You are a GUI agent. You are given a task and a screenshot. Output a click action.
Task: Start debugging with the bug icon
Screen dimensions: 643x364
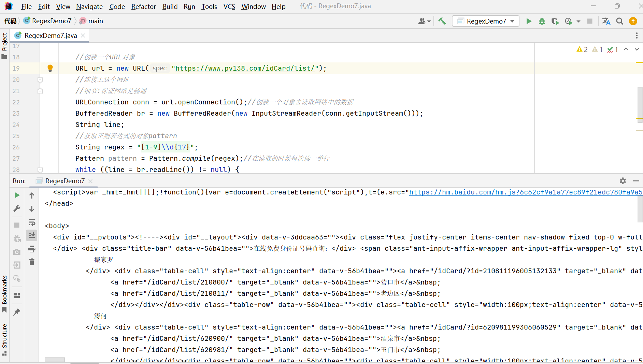click(x=542, y=21)
